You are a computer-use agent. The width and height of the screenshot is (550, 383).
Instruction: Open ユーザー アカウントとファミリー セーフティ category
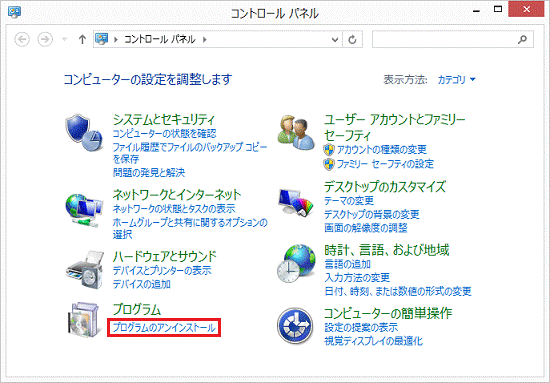pos(395,128)
